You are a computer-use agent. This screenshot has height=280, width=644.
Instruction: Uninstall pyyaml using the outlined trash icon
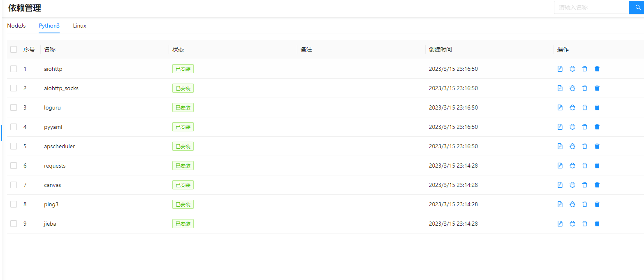[584, 126]
